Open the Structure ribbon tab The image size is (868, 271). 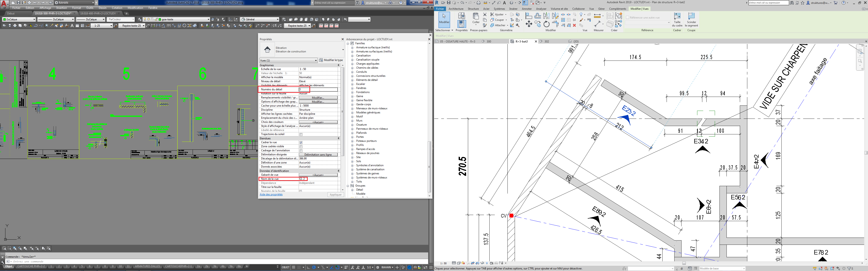click(x=473, y=9)
